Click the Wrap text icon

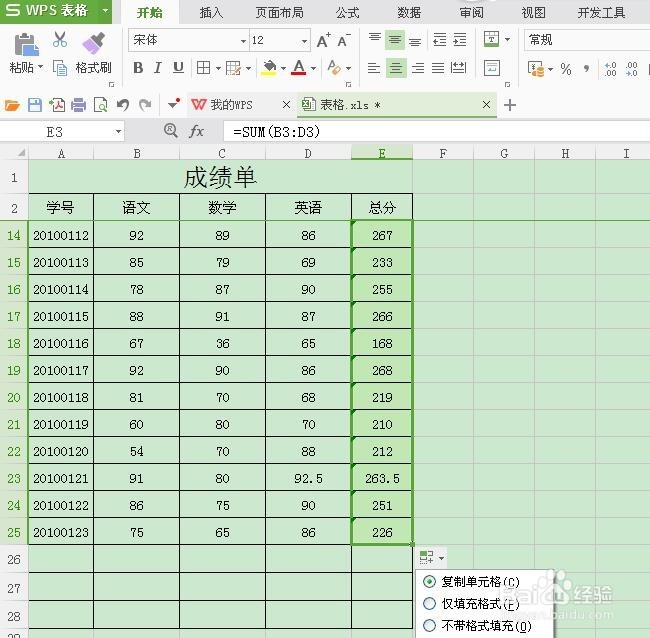pos(492,68)
